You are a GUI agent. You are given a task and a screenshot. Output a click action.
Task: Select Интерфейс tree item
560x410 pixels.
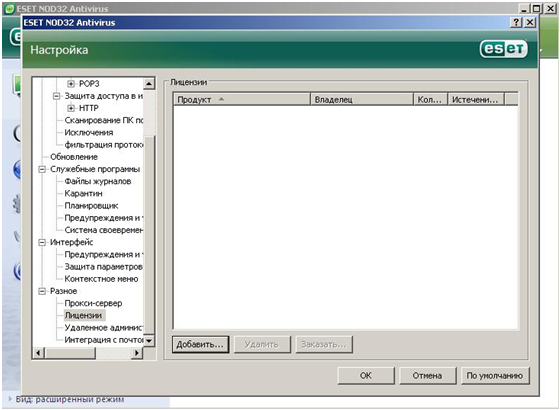point(71,242)
